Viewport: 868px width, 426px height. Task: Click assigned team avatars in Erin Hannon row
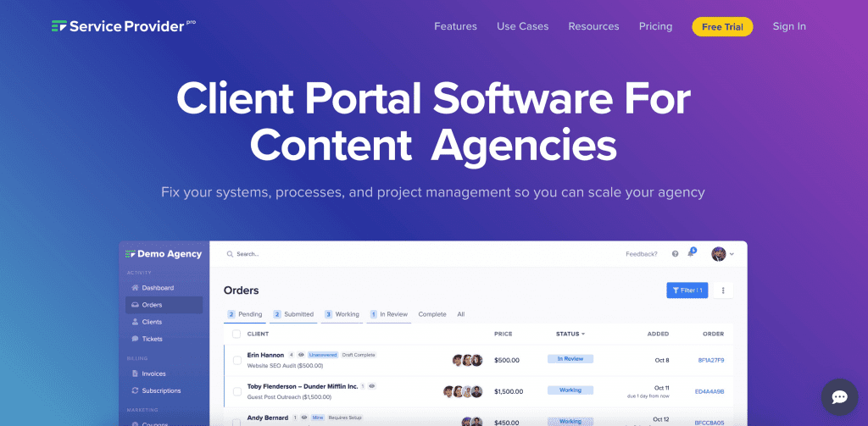pos(467,360)
